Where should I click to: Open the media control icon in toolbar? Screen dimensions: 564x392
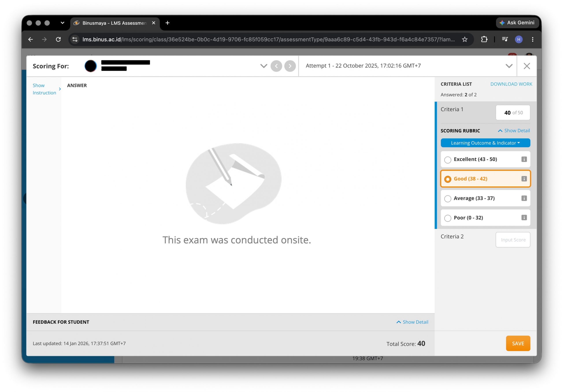click(504, 39)
